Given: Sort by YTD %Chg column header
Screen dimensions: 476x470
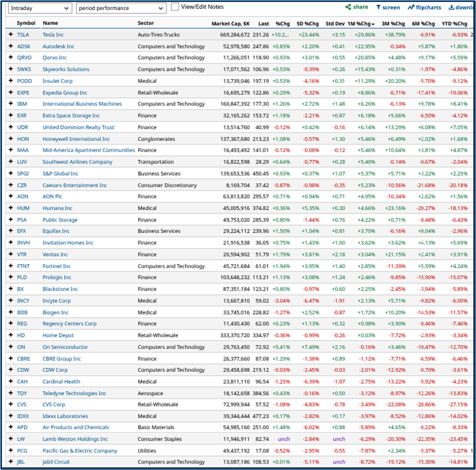Looking at the screenshot, I should pyautogui.click(x=454, y=24).
